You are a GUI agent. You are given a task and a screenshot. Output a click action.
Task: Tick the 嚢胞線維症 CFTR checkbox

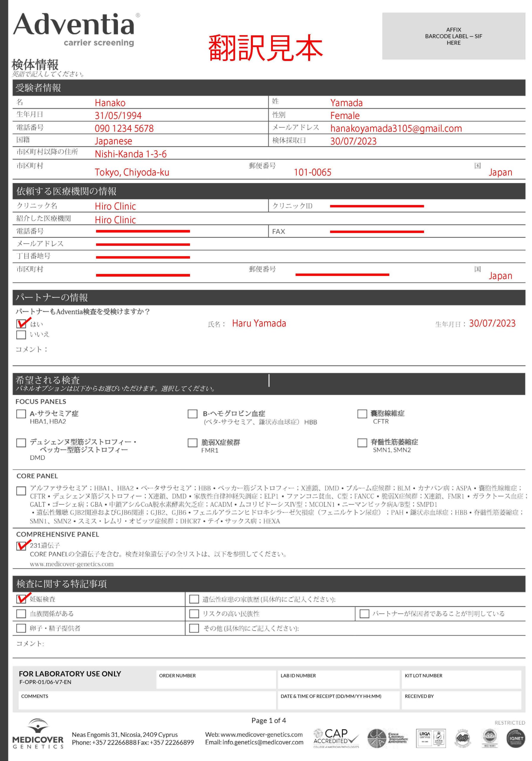pyautogui.click(x=362, y=413)
